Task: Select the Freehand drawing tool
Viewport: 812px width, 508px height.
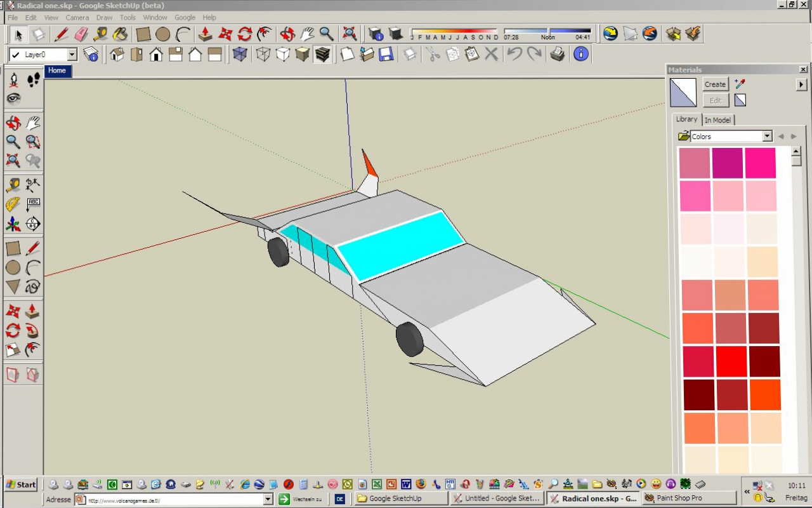Action: [x=33, y=287]
